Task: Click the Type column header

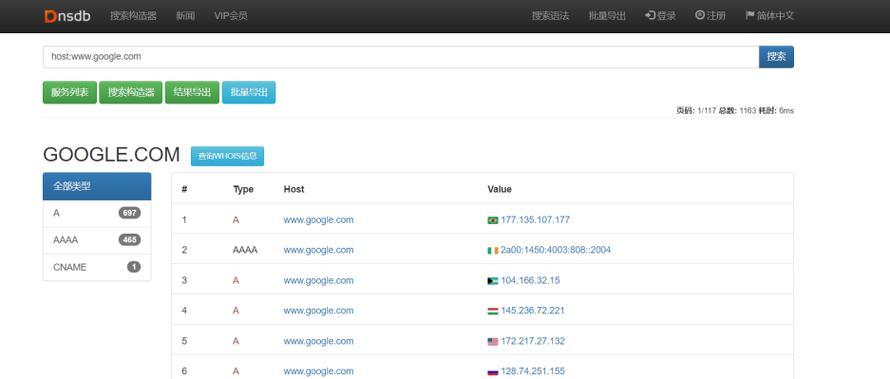Action: tap(243, 190)
